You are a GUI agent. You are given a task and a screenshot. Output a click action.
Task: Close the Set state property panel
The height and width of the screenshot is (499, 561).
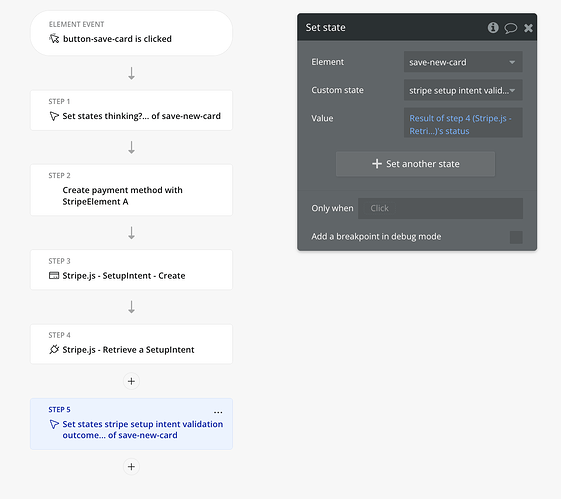(528, 28)
